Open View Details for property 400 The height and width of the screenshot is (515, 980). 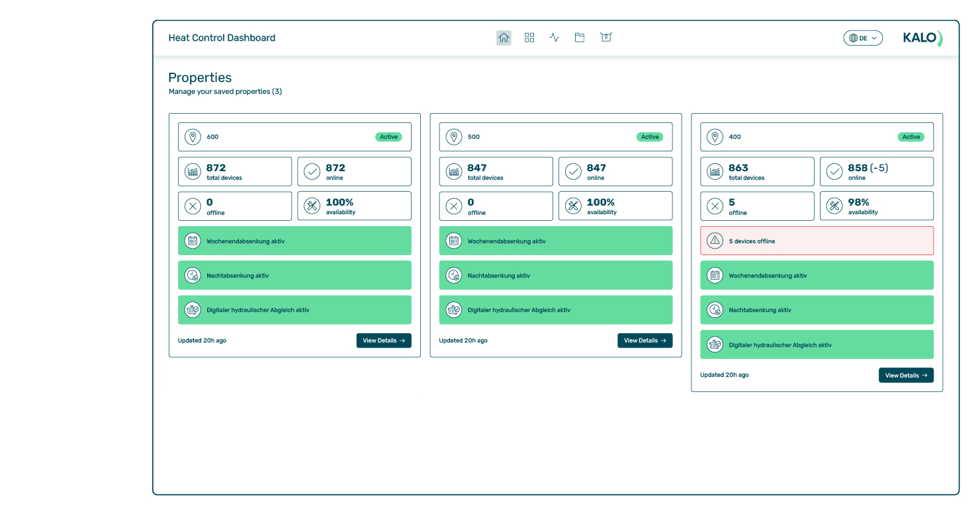[905, 375]
